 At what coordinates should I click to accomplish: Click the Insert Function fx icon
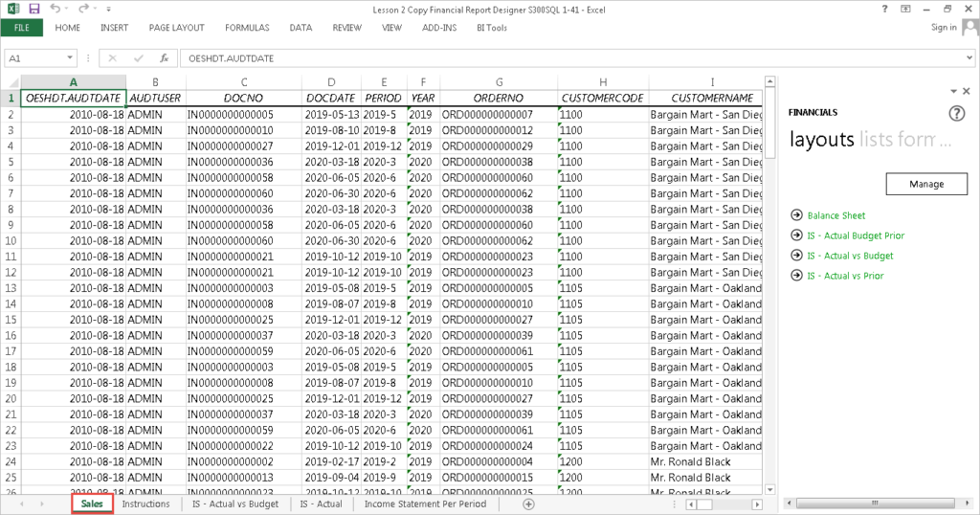164,58
